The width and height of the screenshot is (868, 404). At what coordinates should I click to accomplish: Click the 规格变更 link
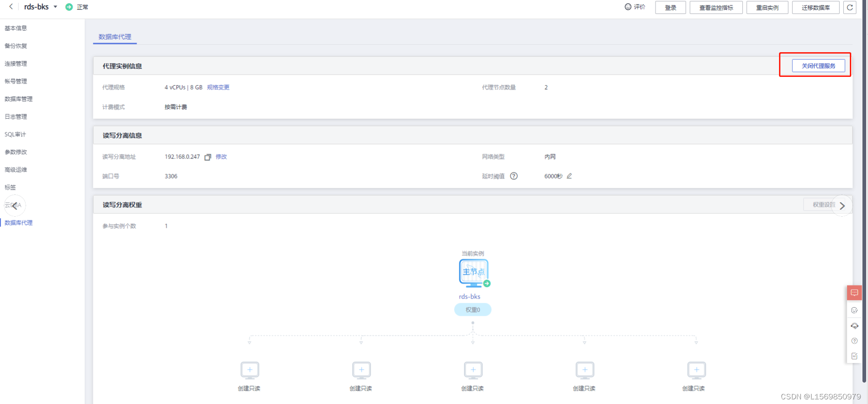(218, 88)
